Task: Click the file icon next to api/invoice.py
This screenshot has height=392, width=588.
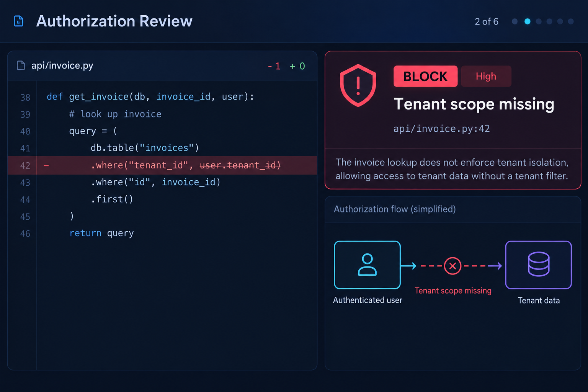Action: pos(21,65)
